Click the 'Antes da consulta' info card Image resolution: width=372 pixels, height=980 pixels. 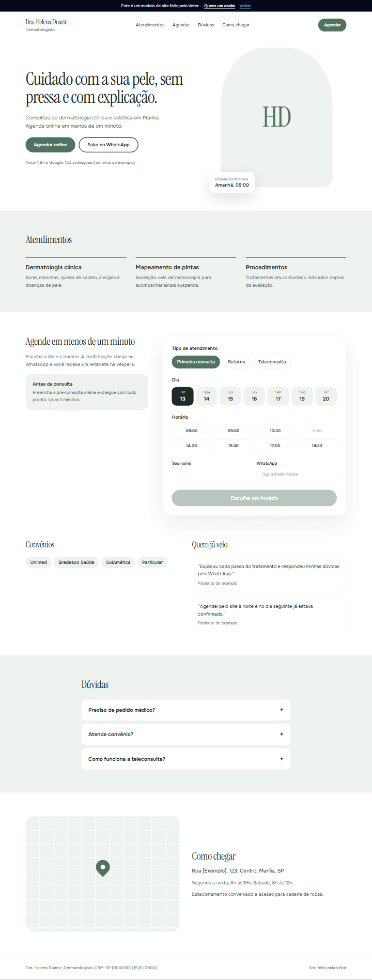click(x=87, y=392)
